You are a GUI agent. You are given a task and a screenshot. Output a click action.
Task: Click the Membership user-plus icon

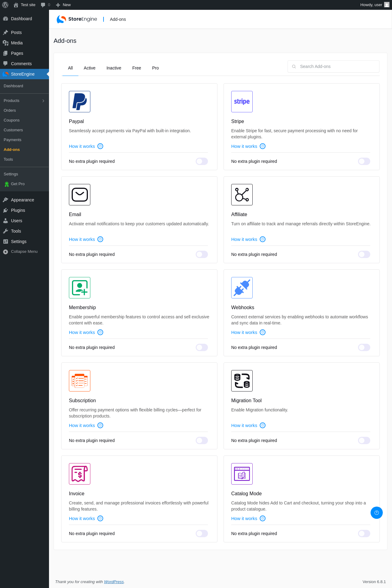click(80, 288)
